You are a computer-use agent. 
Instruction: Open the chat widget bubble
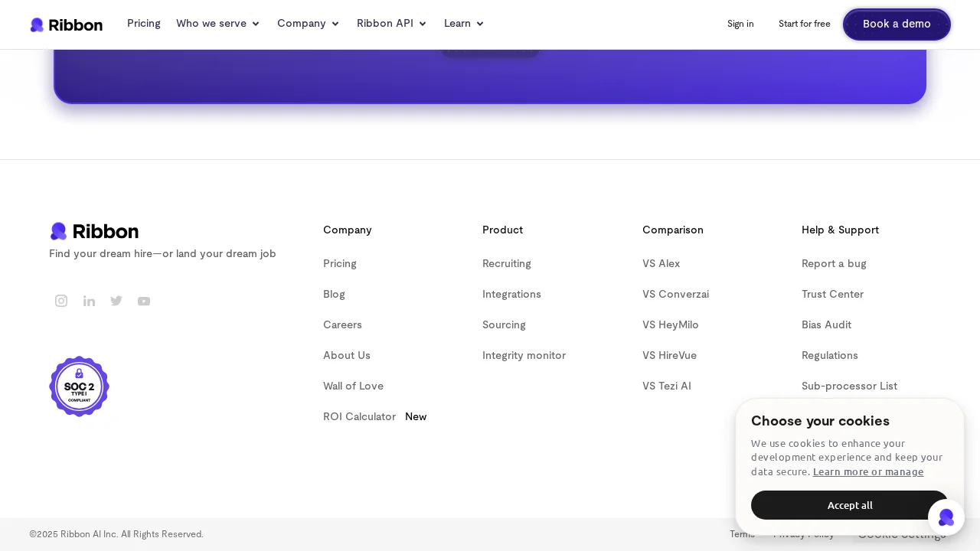click(946, 517)
